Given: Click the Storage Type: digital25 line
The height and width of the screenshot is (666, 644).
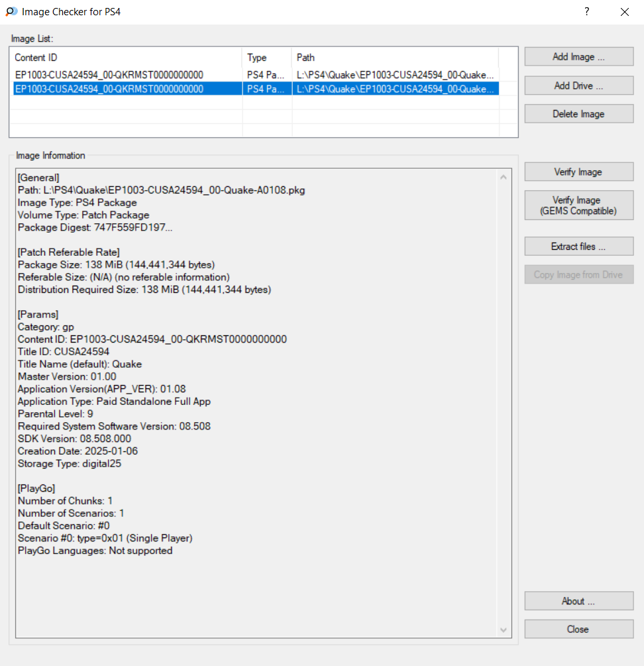Looking at the screenshot, I should [70, 463].
